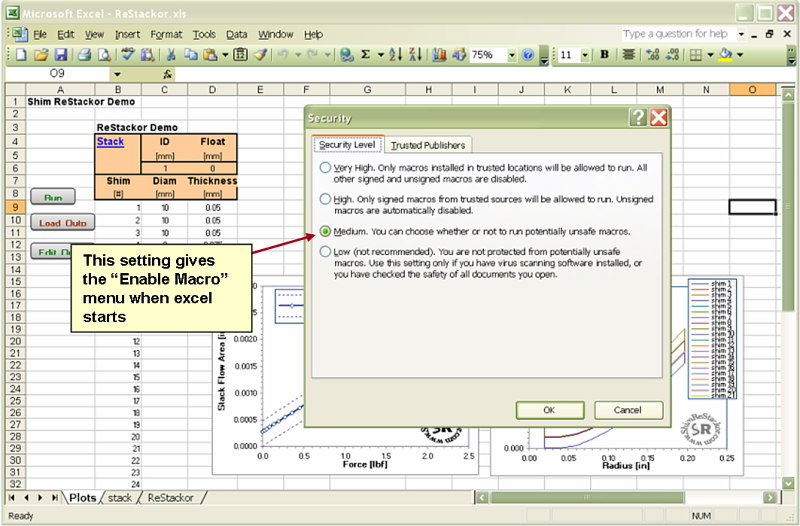Open the File menu
The width and height of the screenshot is (800, 526).
pos(40,35)
